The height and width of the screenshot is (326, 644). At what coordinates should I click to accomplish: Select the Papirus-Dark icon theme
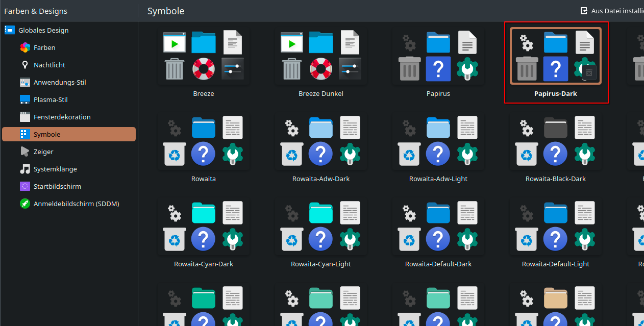coord(556,56)
